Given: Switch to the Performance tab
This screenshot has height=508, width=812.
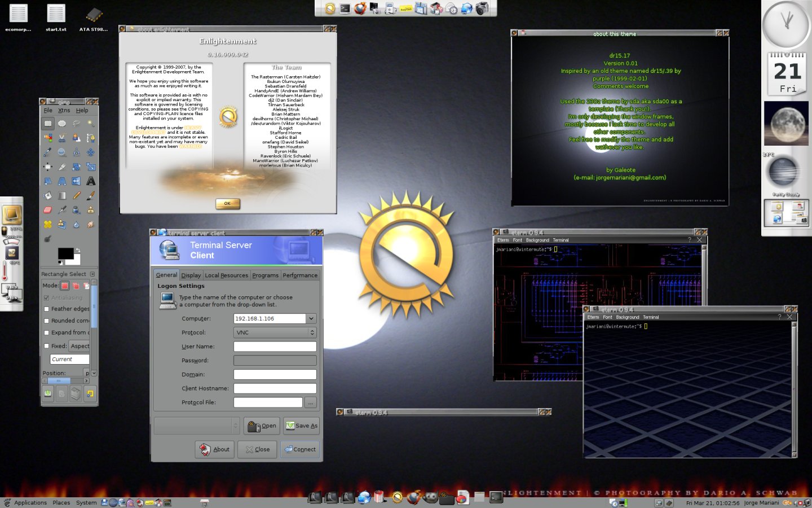Looking at the screenshot, I should click(x=300, y=275).
